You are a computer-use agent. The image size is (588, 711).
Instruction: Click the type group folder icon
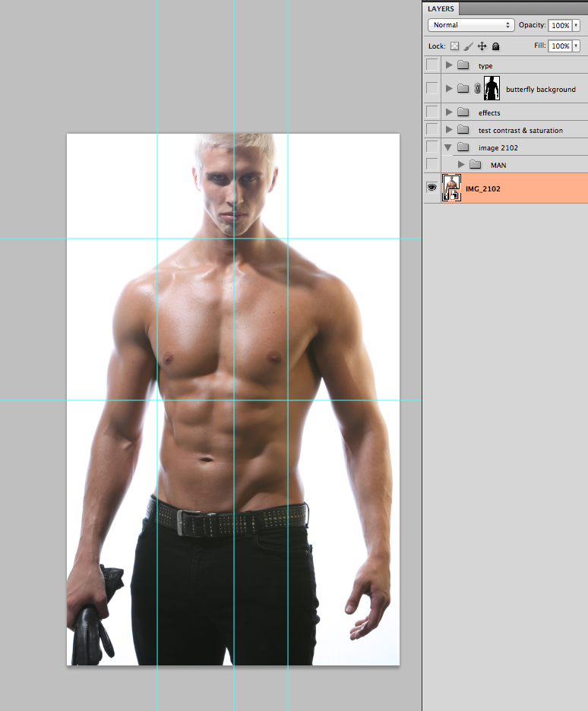(463, 65)
